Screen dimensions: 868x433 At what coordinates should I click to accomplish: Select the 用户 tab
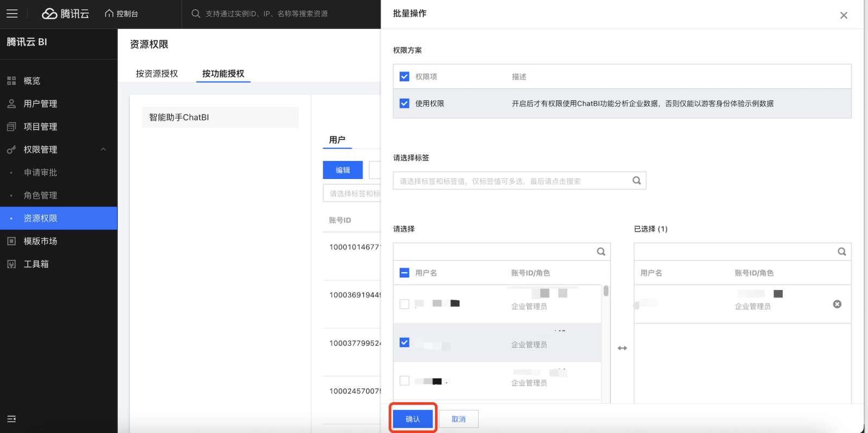(337, 140)
